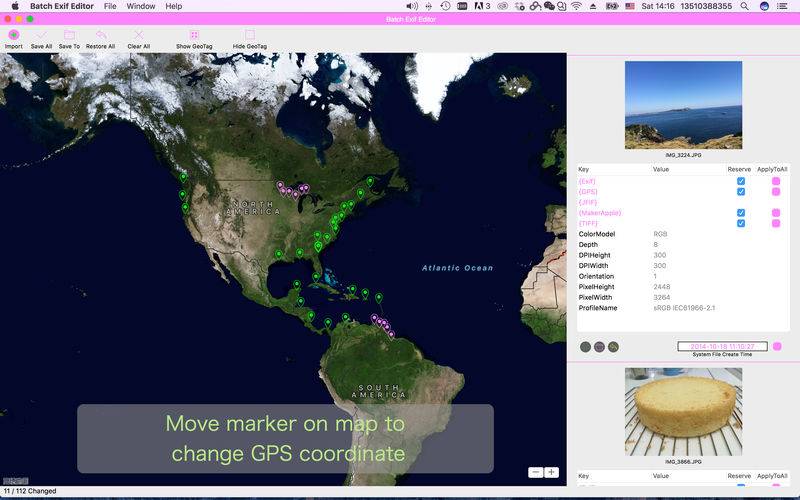The width and height of the screenshot is (800, 500).
Task: Click the ColorModel row
Action: coord(683,234)
